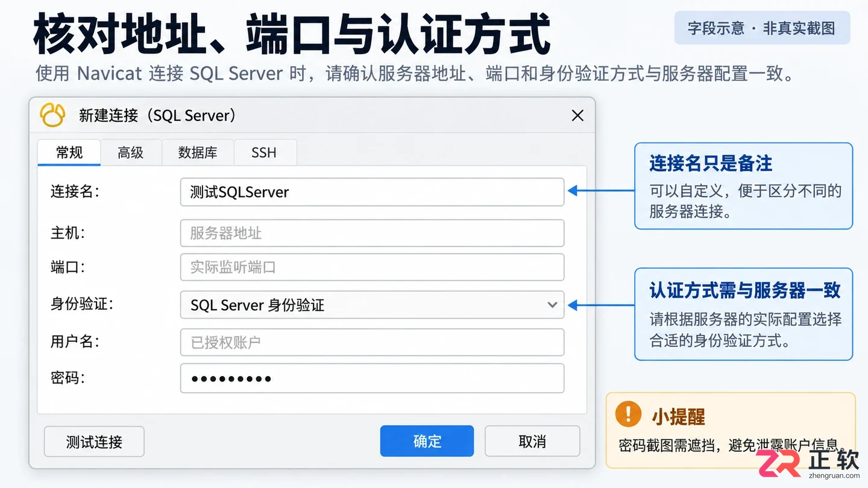Go to the SSH tab

265,152
